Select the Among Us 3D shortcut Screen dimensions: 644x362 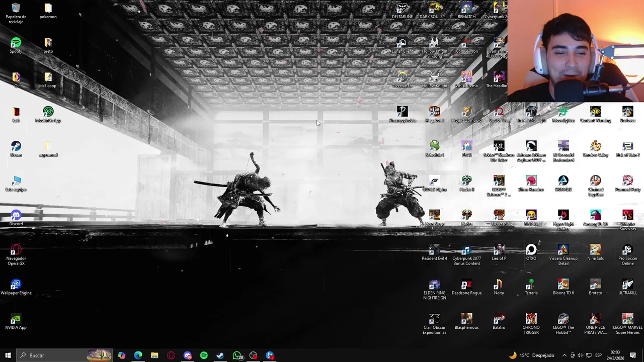point(595,218)
